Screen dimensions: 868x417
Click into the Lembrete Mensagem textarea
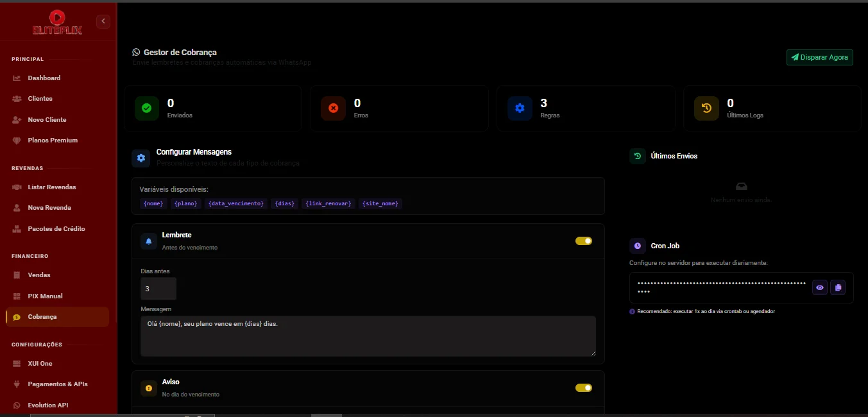(x=368, y=336)
